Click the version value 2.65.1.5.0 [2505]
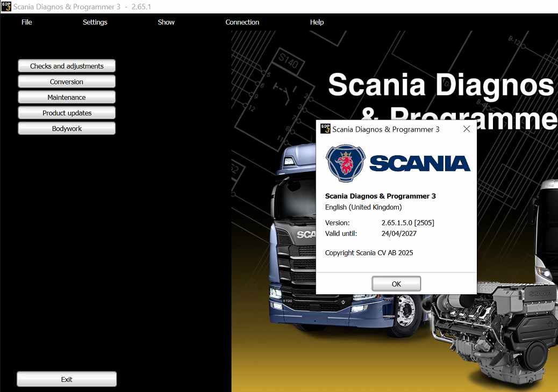The height and width of the screenshot is (392, 558). 408,223
